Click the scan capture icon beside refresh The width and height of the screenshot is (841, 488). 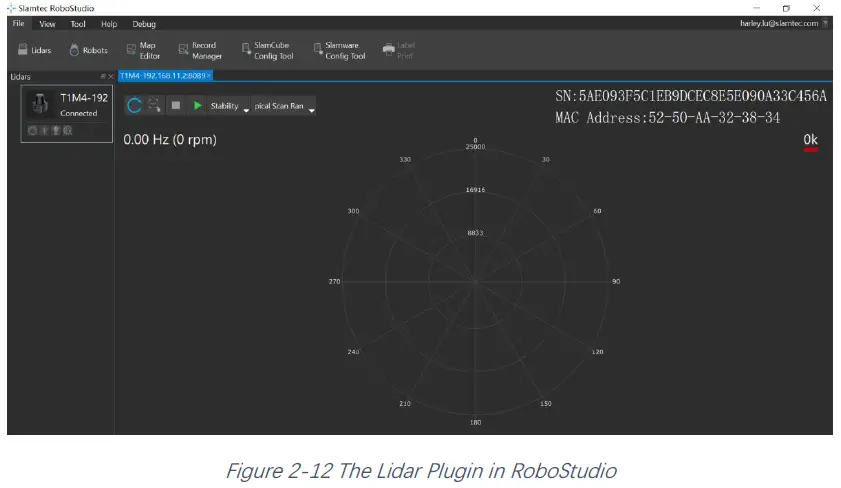[154, 105]
